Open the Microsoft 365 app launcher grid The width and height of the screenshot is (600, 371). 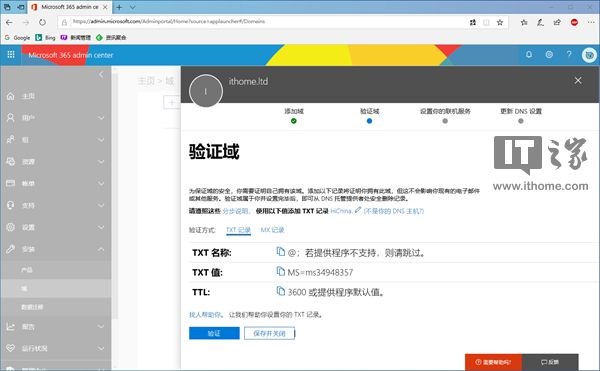point(11,55)
